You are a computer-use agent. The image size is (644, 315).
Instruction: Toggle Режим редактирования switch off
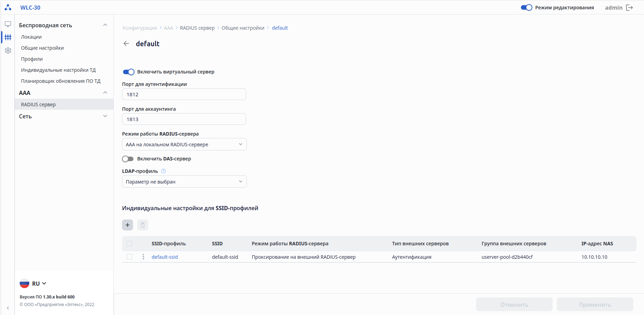pos(526,8)
